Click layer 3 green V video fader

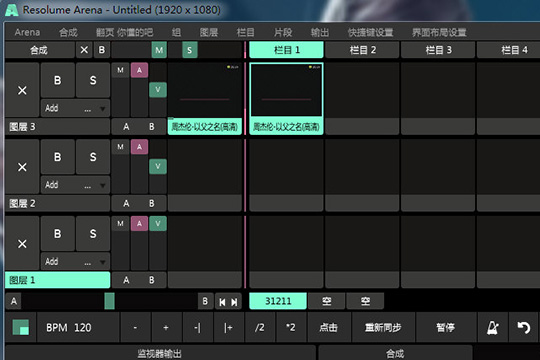click(x=158, y=90)
